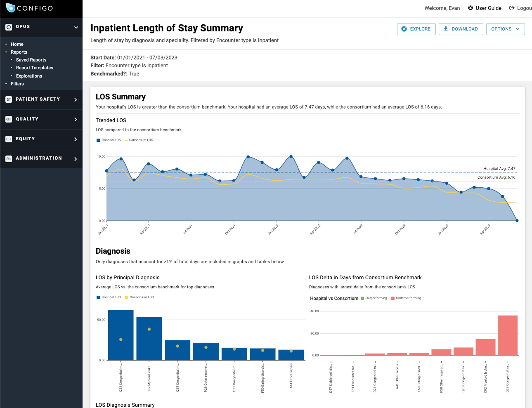The image size is (532, 408).
Task: Click the Q23 Congenital red delta bar
Action: click(508, 335)
